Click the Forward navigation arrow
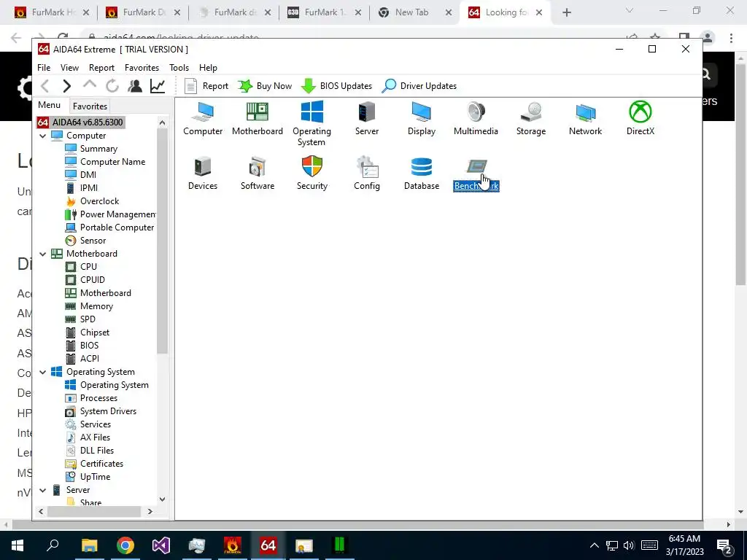Image resolution: width=747 pixels, height=560 pixels. 66,86
